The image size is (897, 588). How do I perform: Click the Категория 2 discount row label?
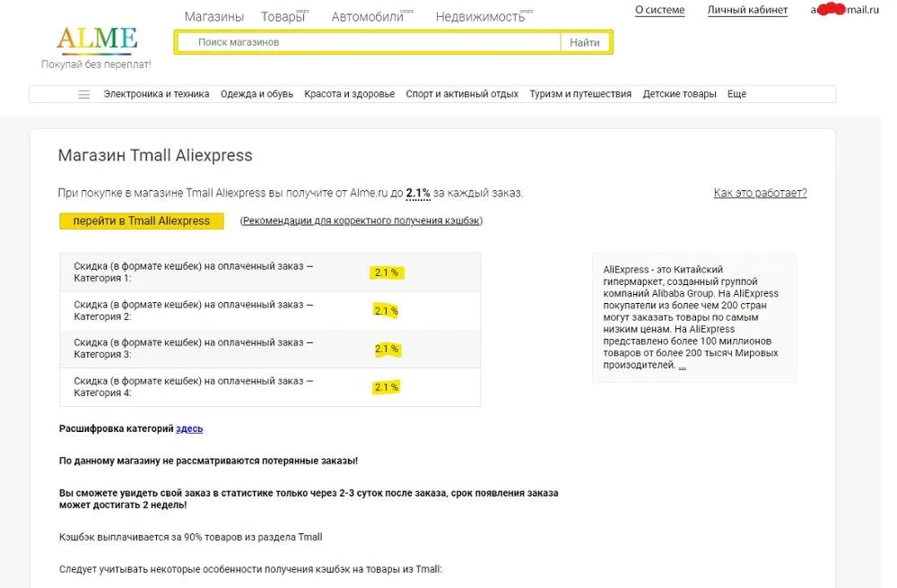(x=194, y=311)
